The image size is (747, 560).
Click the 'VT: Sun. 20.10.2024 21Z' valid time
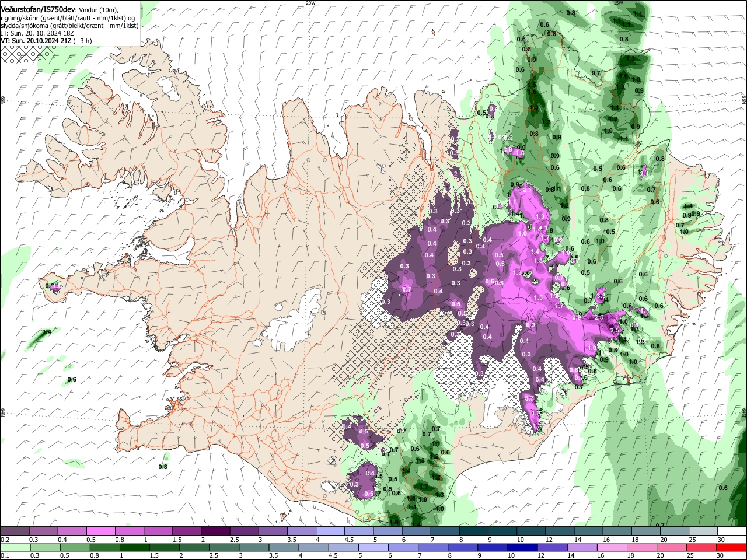[x=36, y=41]
